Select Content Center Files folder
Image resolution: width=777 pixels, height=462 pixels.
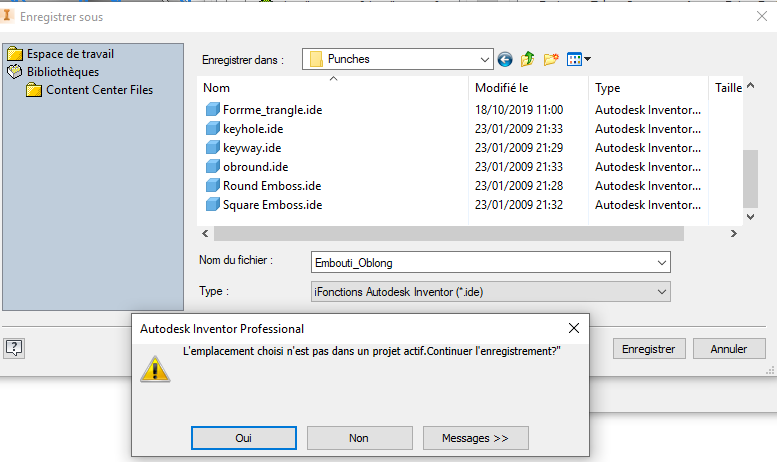coord(100,90)
